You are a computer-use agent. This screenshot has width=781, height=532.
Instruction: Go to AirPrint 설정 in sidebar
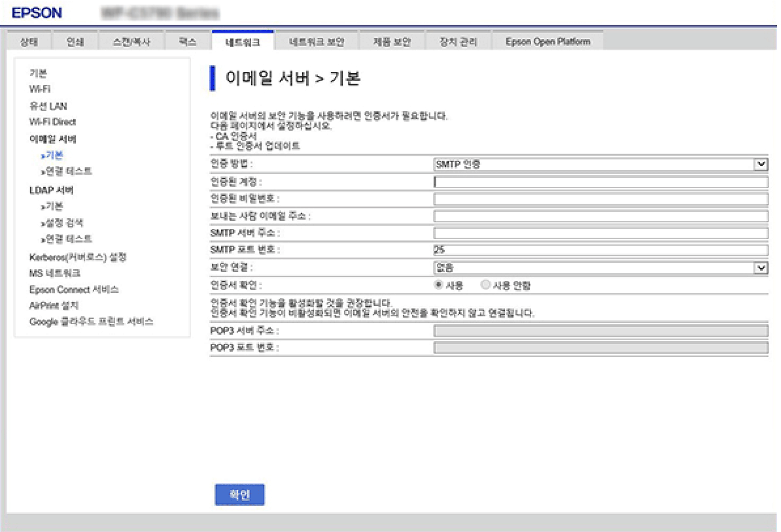coord(54,306)
